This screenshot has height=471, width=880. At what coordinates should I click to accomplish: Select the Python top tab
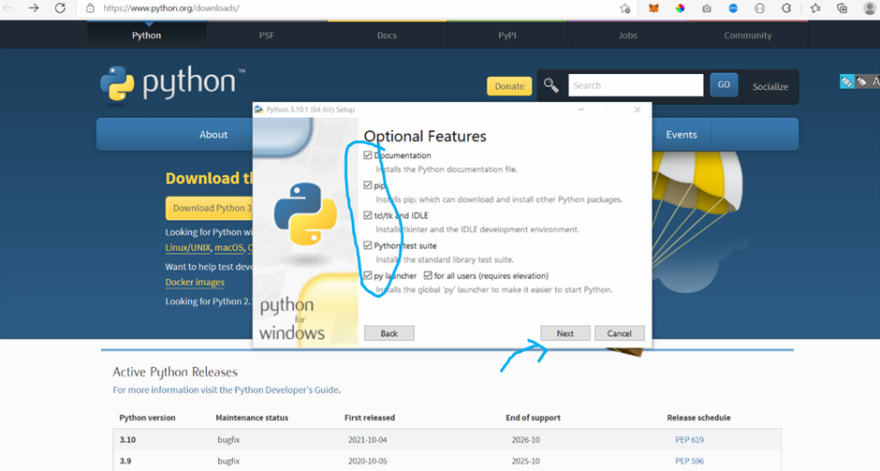click(x=146, y=35)
